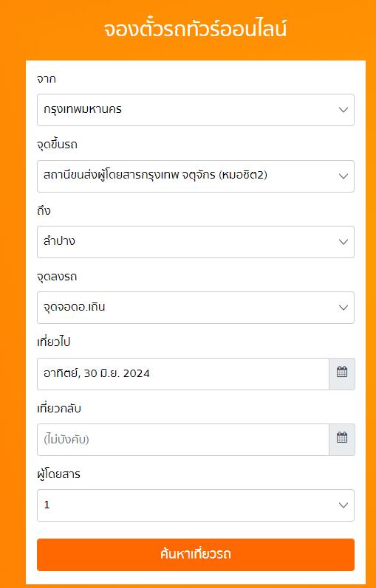Open the ถึง destination dropdown showing ลำปาง

pyautogui.click(x=196, y=242)
